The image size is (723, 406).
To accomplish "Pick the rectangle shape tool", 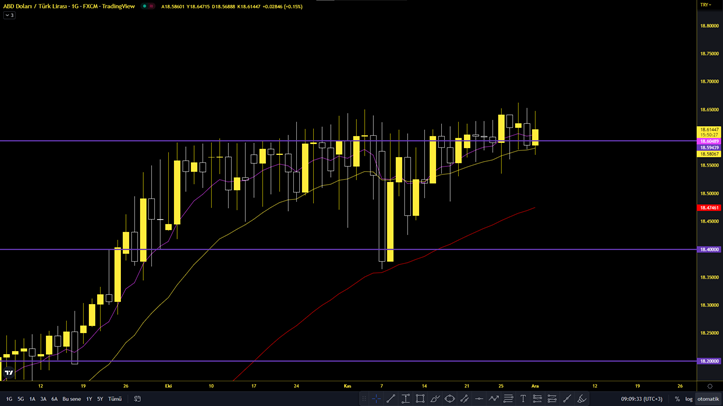I will [x=420, y=399].
